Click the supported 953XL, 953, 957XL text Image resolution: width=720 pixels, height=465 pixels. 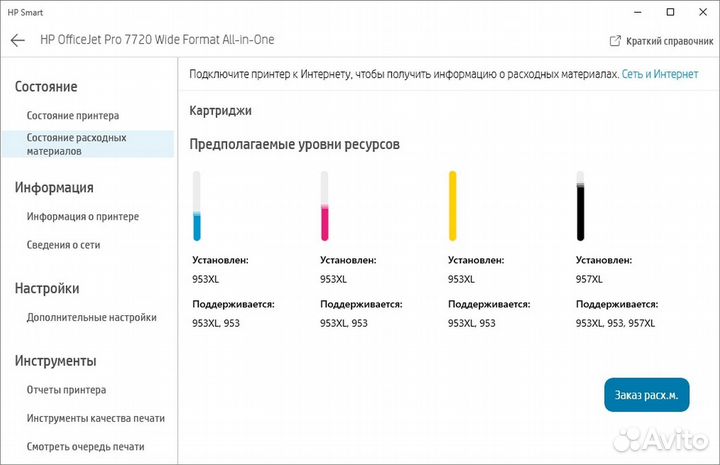615,323
